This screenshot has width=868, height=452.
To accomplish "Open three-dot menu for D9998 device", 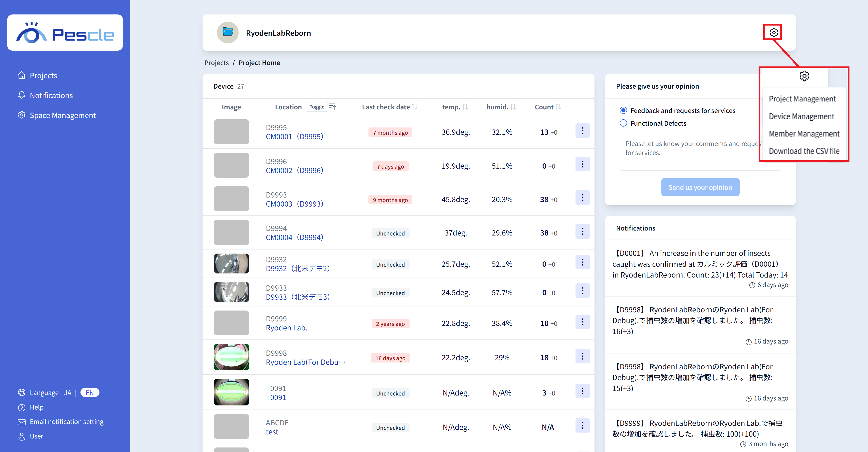I will pyautogui.click(x=582, y=356).
